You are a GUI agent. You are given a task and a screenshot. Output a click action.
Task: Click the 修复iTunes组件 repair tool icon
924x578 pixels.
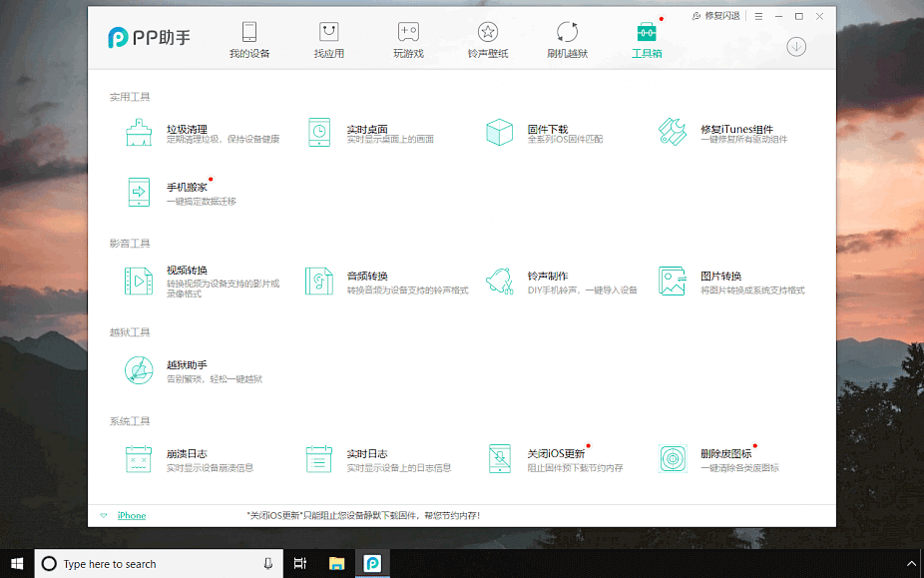pyautogui.click(x=673, y=133)
